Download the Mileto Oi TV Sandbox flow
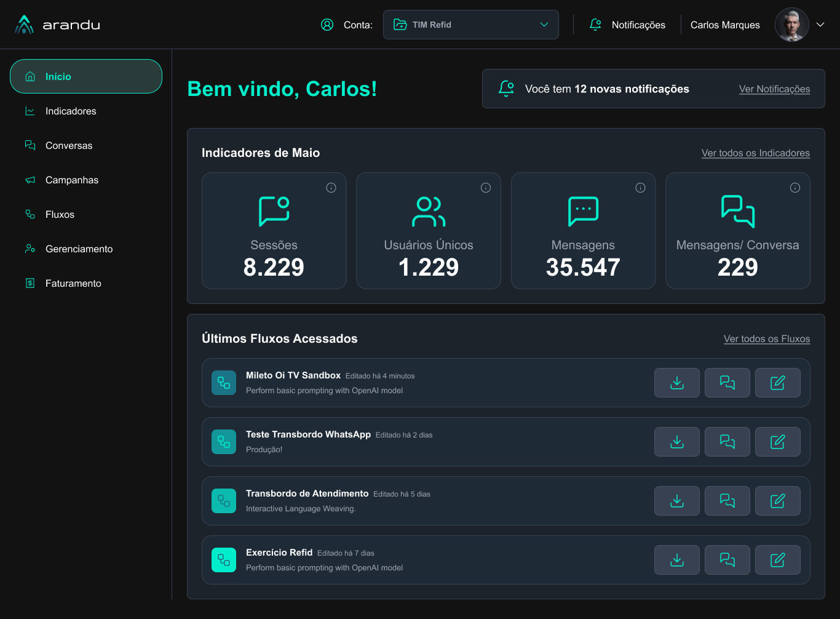Screen dimensions: 840x619 pos(676,383)
